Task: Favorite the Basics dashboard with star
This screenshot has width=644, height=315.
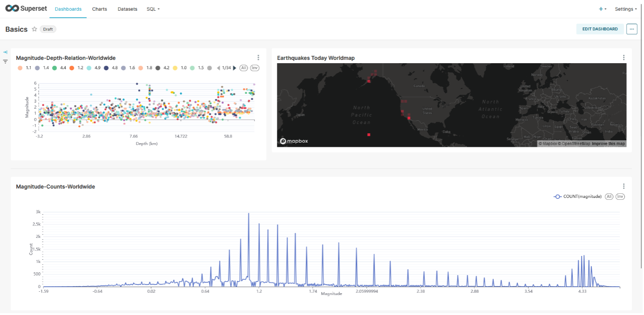Action: 34,29
